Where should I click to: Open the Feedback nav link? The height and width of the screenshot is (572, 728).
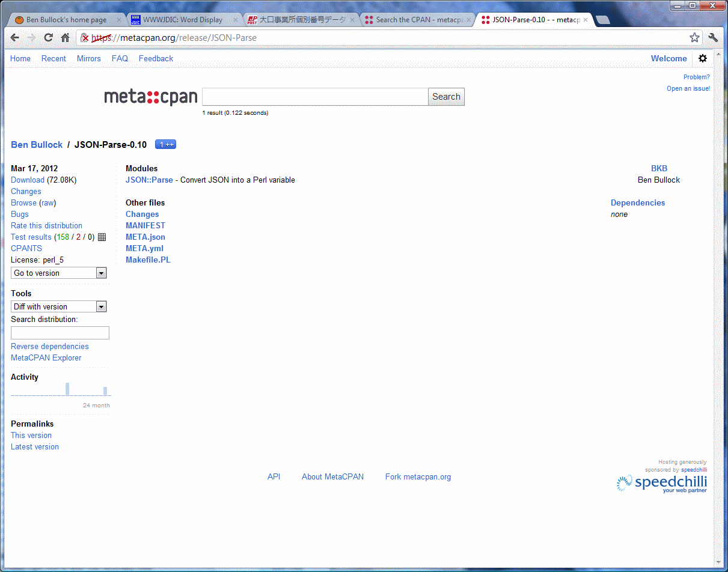pos(156,58)
